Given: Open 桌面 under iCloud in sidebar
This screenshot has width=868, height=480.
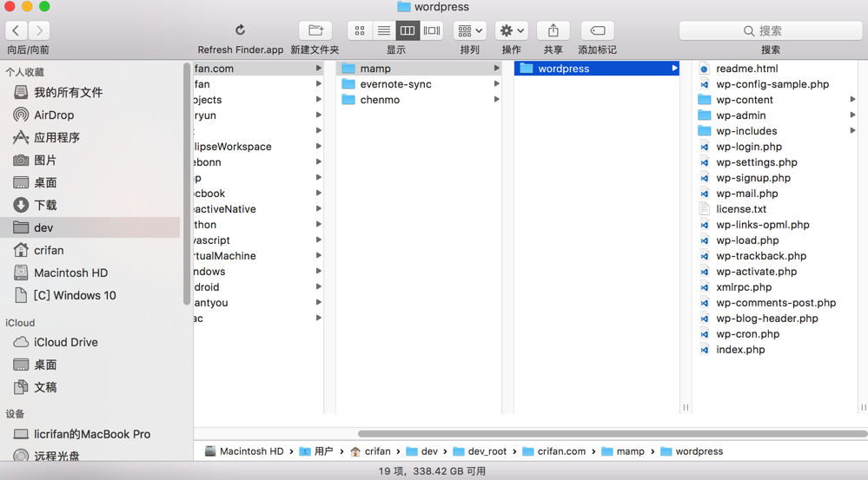Looking at the screenshot, I should [45, 365].
